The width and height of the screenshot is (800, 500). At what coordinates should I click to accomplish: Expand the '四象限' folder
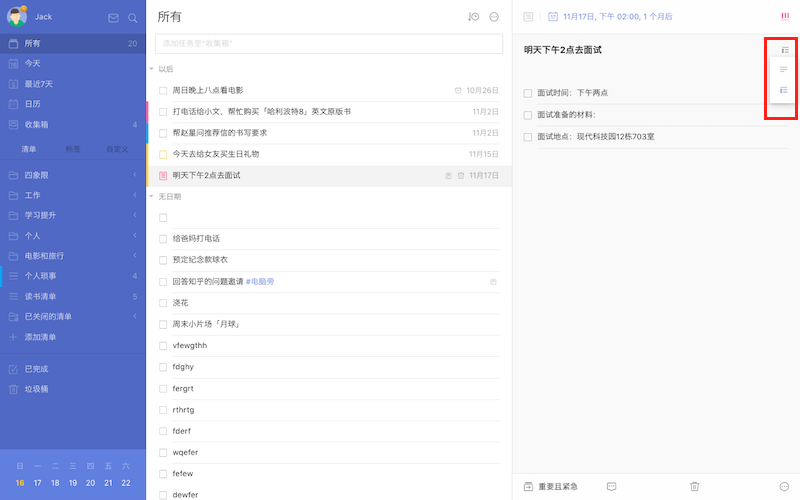tap(135, 175)
